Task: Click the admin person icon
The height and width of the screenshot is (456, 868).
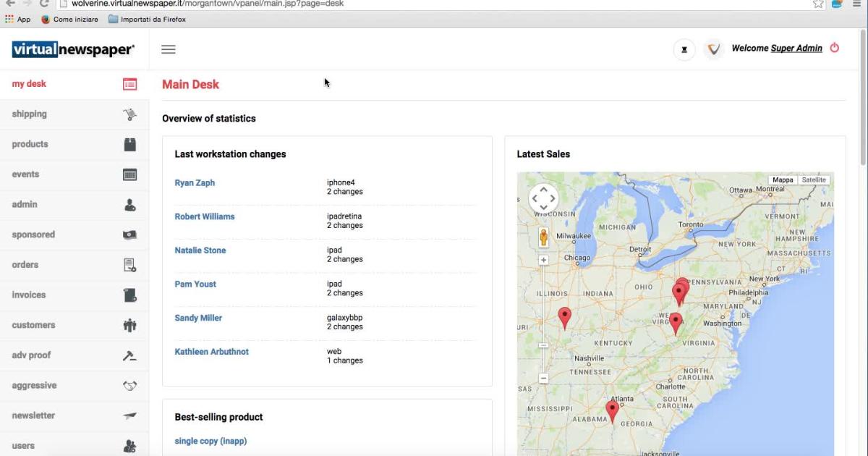Action: pyautogui.click(x=129, y=205)
